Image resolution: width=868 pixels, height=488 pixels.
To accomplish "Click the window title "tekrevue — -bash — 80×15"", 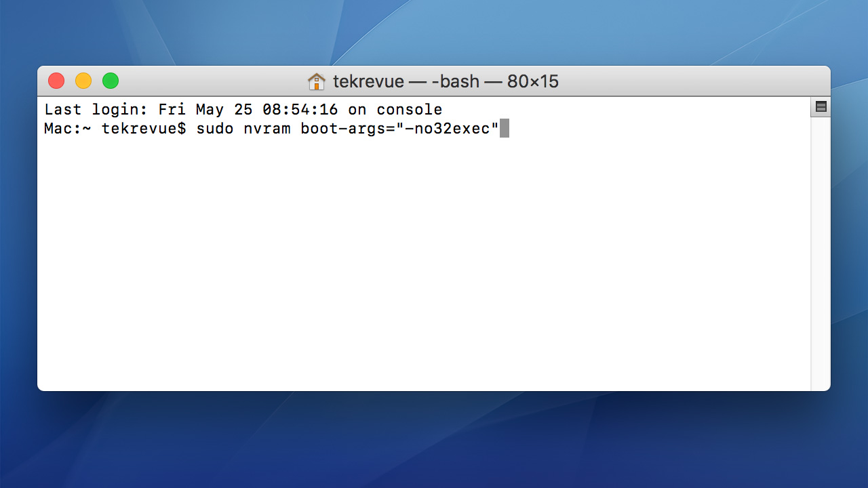I will click(446, 82).
